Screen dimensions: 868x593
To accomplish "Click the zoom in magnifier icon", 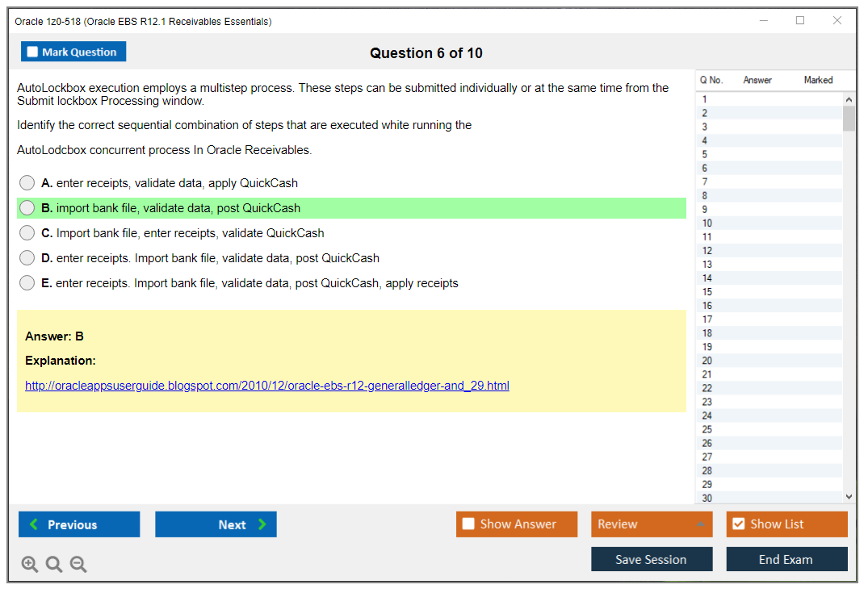I will pos(30,565).
